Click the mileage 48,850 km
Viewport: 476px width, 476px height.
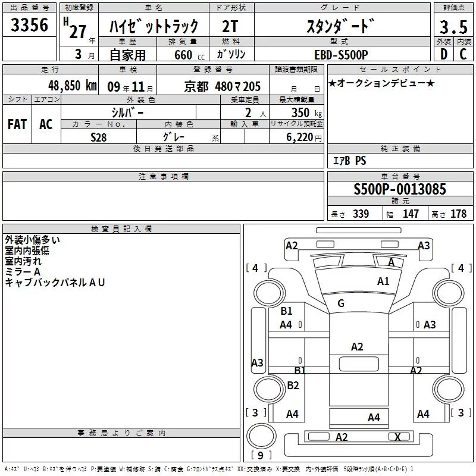(x=73, y=86)
